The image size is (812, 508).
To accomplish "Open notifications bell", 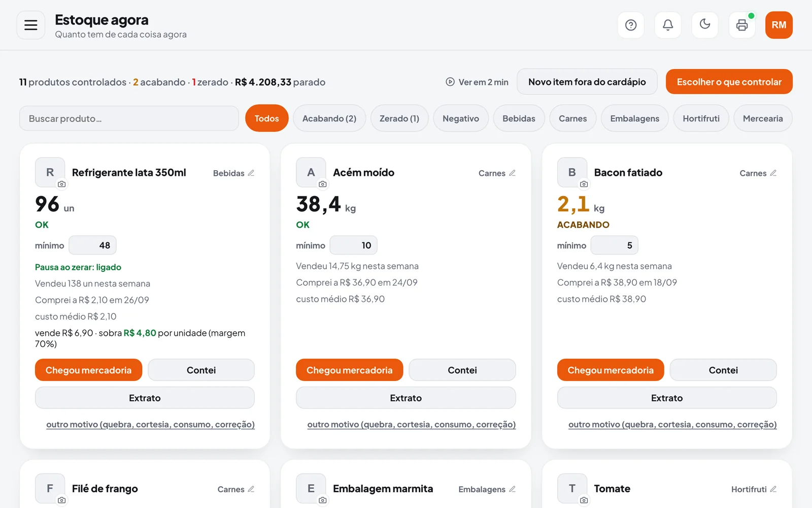I will pyautogui.click(x=668, y=25).
